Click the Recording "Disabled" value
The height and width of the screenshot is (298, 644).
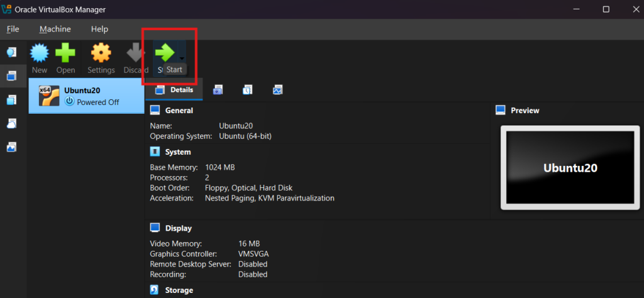point(253,274)
